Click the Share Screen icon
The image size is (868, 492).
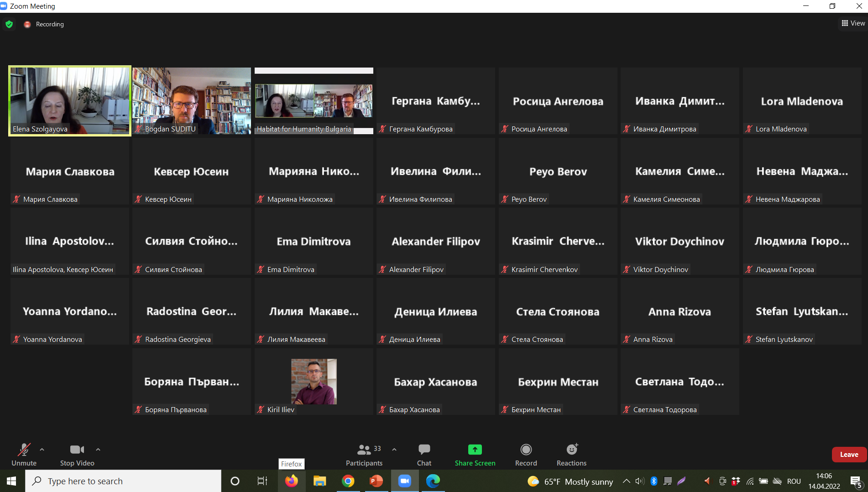click(475, 450)
